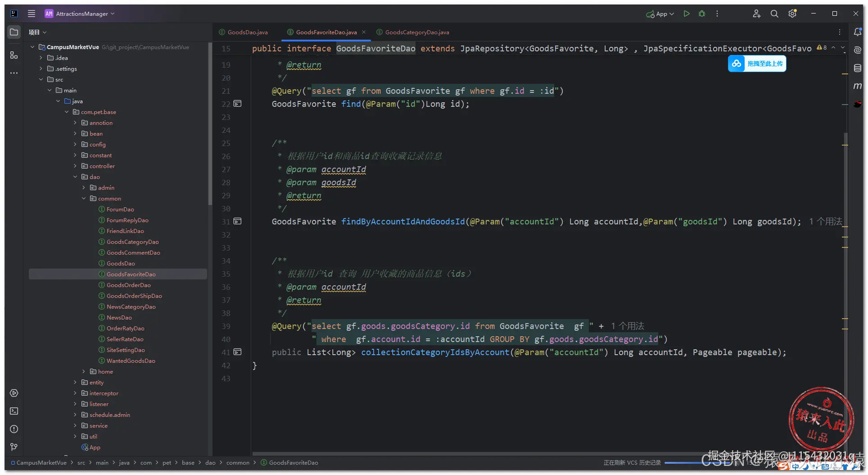868x475 pixels.
Task: Collapse the com.pet.base package
Action: click(67, 112)
